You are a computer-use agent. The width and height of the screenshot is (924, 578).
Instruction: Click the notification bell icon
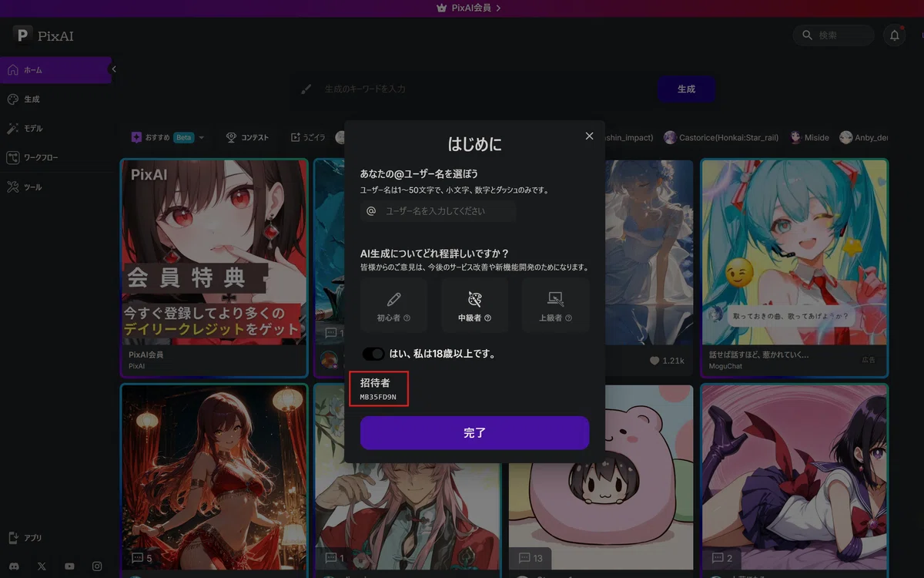point(895,35)
